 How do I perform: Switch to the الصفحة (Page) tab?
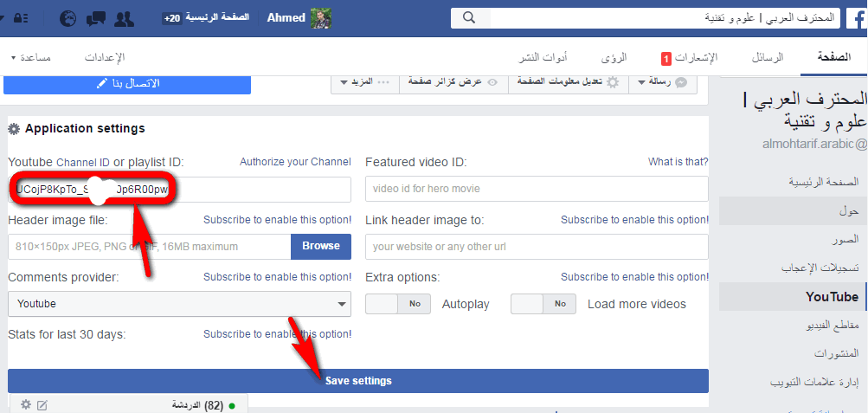pos(834,57)
